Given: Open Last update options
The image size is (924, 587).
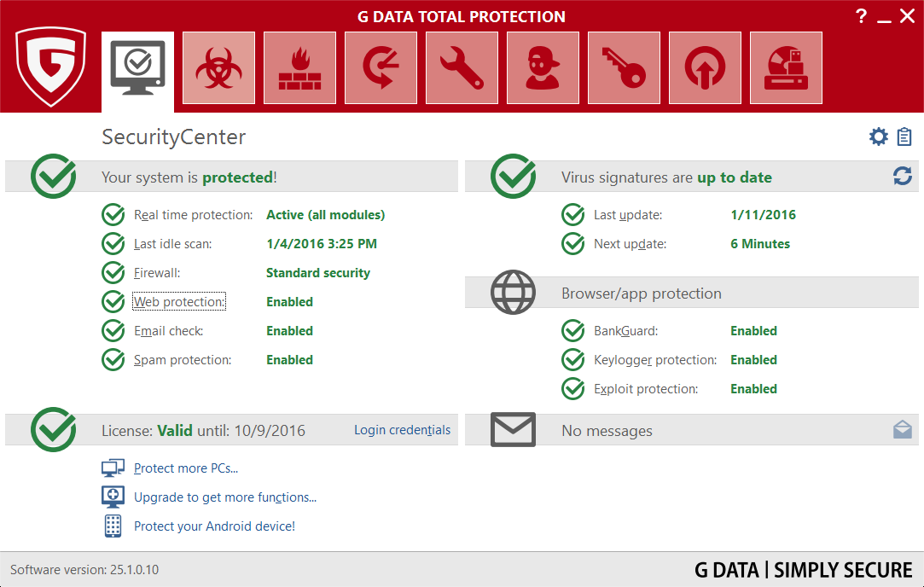Looking at the screenshot, I should point(628,215).
